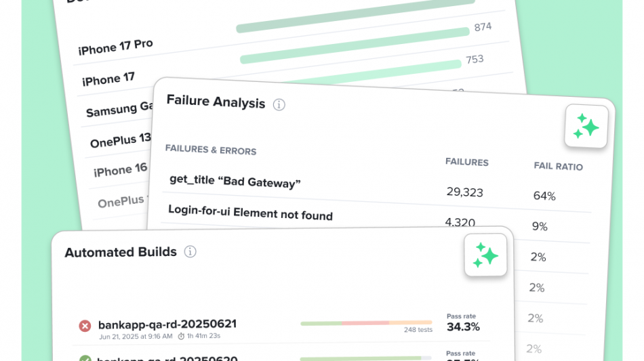Click the clock duration icon beside 1h 41m 23s
Screen dimensions: 644x361
click(x=181, y=336)
